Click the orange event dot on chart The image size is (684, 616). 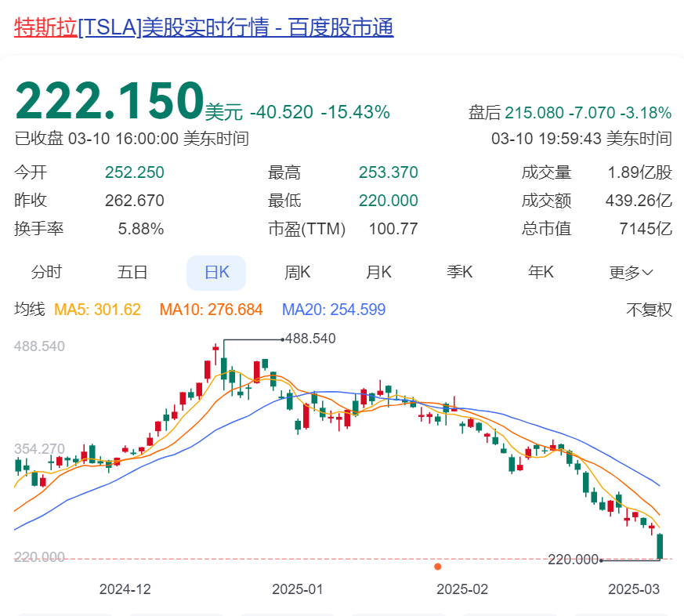437,567
